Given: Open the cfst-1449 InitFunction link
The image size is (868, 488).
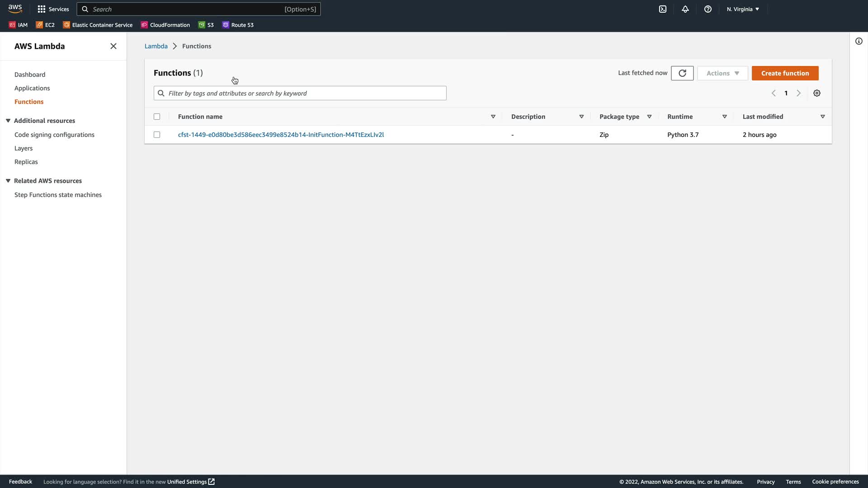Looking at the screenshot, I should pyautogui.click(x=281, y=135).
